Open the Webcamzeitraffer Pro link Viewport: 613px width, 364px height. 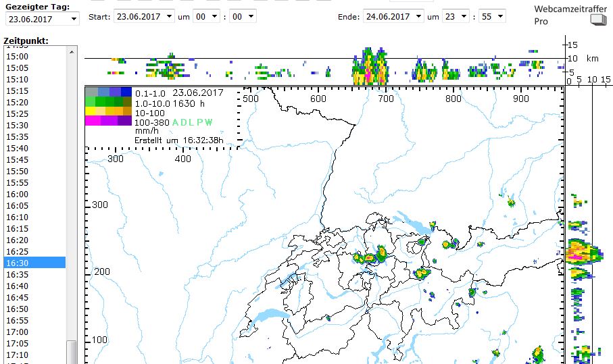tap(560, 15)
